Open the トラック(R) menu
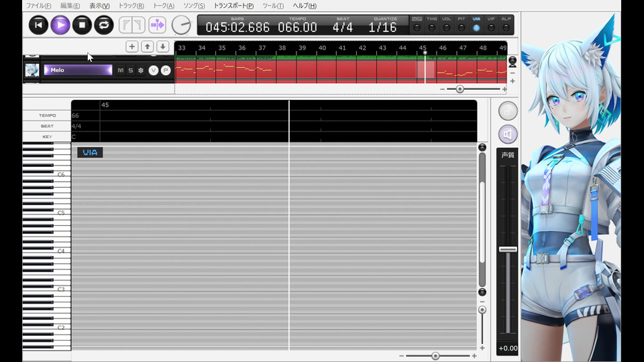Image resolution: width=644 pixels, height=362 pixels. coord(131,6)
